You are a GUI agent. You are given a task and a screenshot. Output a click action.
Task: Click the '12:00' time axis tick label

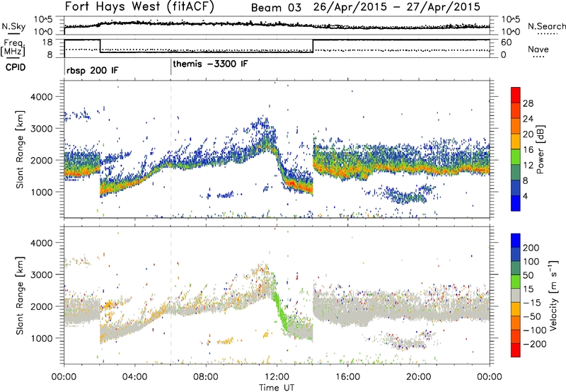[277, 377]
